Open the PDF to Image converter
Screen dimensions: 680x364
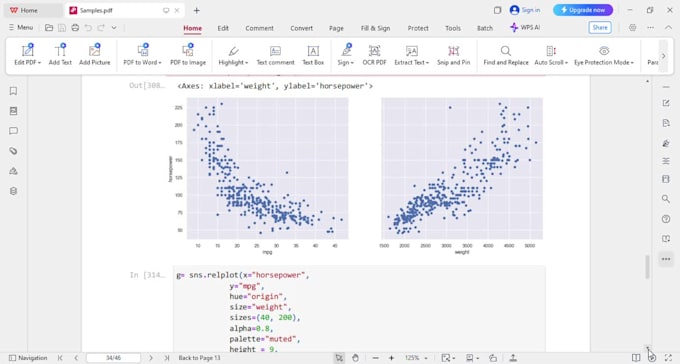coord(188,55)
